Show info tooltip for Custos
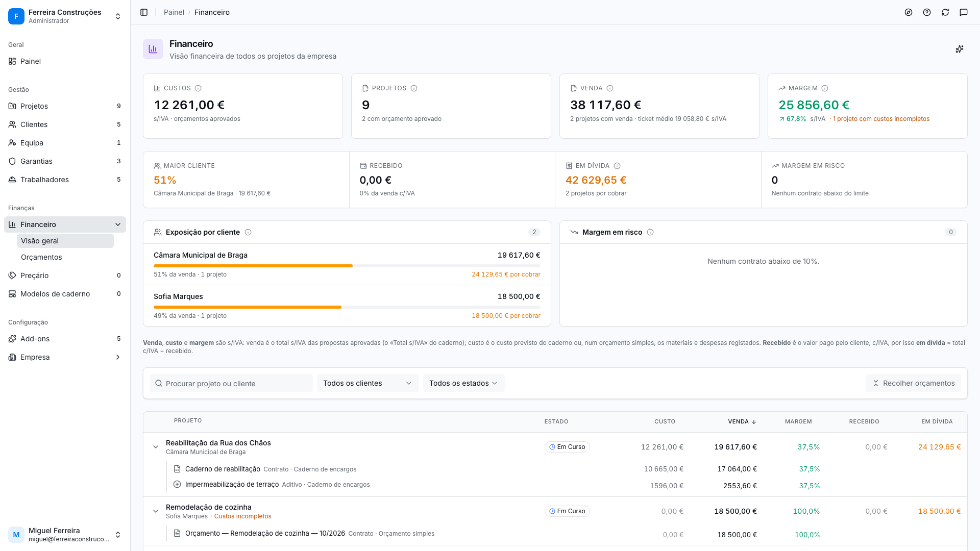Image resolution: width=980 pixels, height=551 pixels. [x=198, y=88]
